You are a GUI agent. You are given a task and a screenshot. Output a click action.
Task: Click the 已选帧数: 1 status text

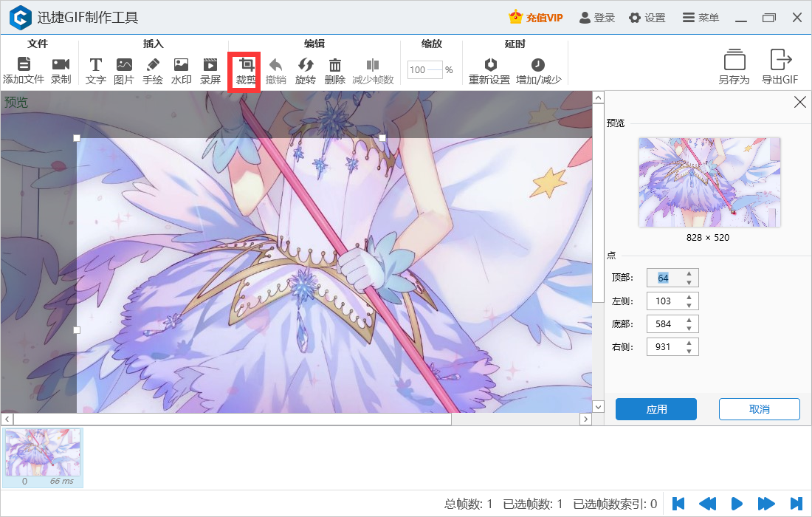pos(533,504)
